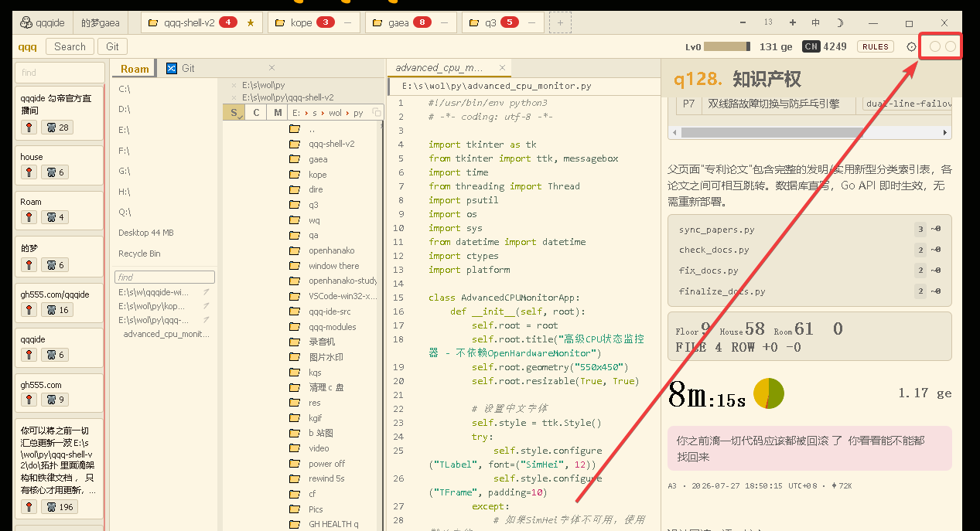Open the message count 28 badge
This screenshot has width=980, height=531.
pos(56,128)
